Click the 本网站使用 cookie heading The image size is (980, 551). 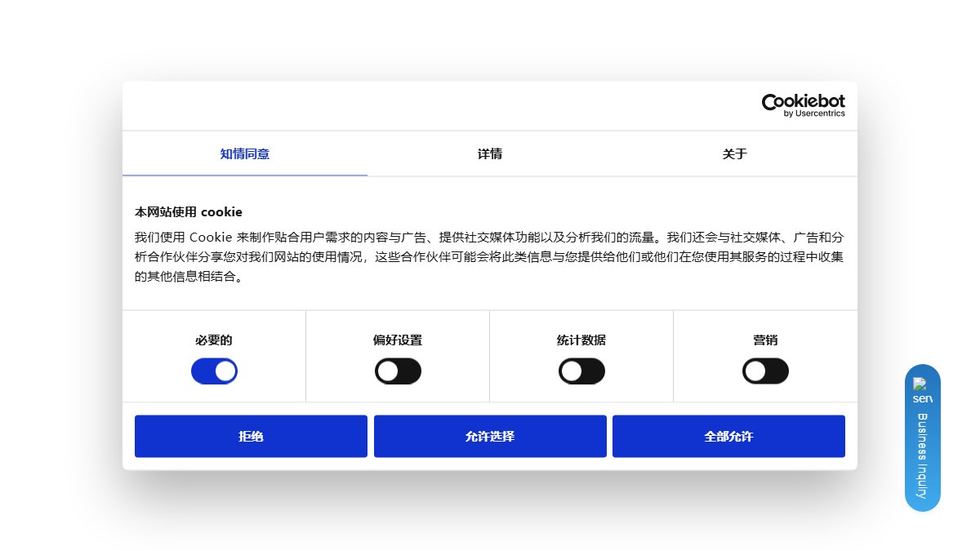pyautogui.click(x=189, y=212)
